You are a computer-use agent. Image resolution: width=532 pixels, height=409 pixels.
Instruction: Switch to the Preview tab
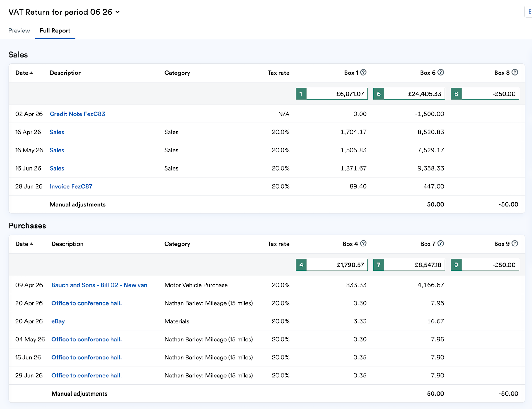[19, 31]
